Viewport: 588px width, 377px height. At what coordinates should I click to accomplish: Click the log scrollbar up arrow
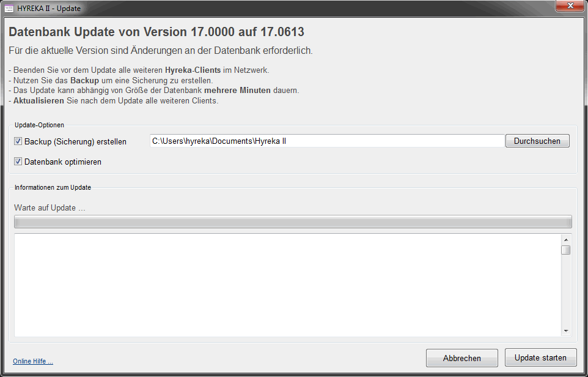pyautogui.click(x=566, y=239)
